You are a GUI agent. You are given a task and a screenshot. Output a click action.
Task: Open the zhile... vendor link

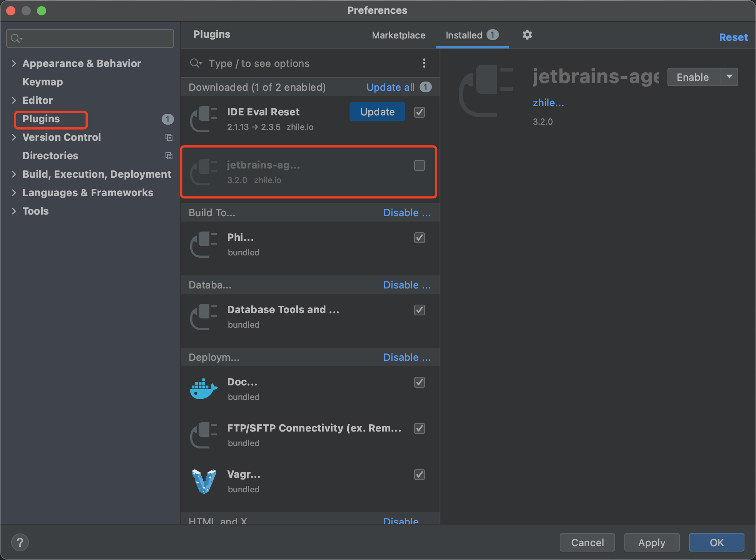548,103
